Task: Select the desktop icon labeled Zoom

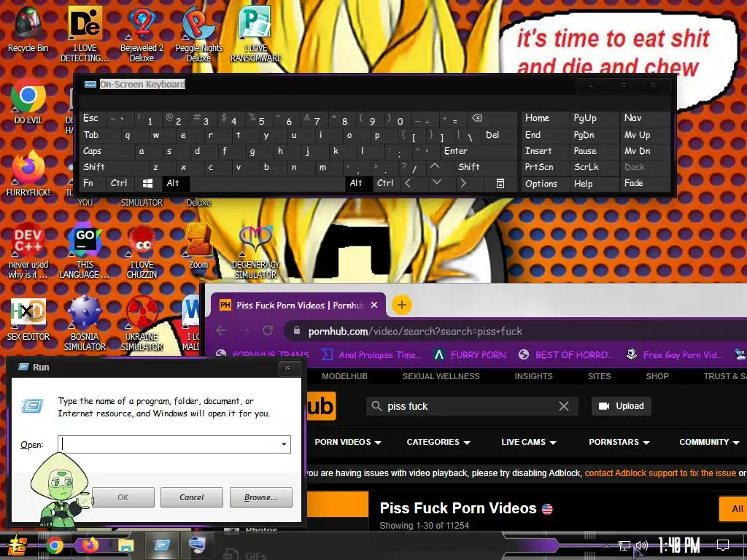Action: [x=198, y=246]
